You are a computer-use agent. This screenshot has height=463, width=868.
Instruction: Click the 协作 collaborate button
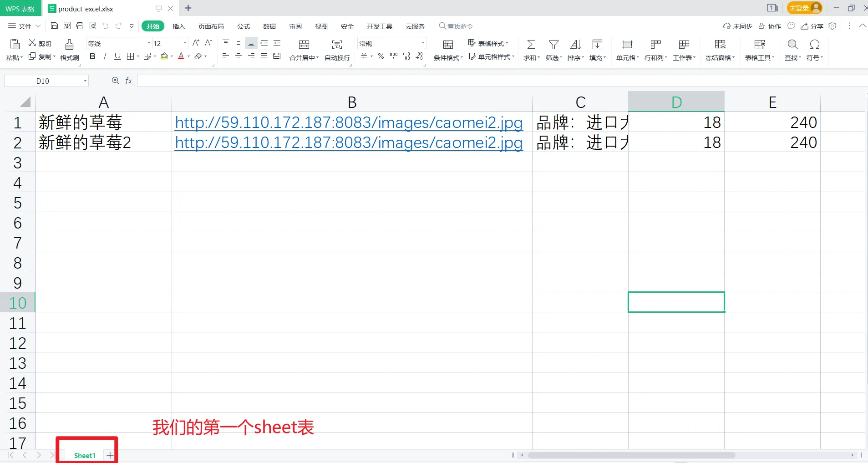pyautogui.click(x=770, y=26)
